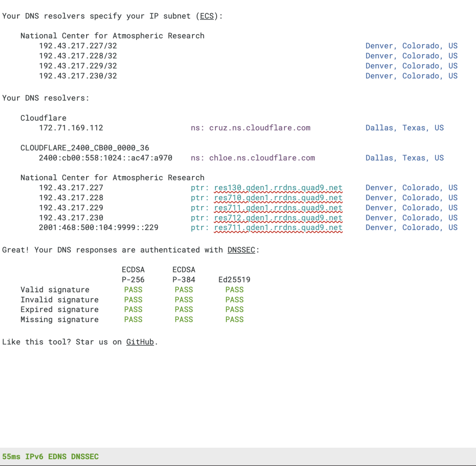Click the ECS link in the heading
This screenshot has height=466, width=476.
click(x=207, y=16)
